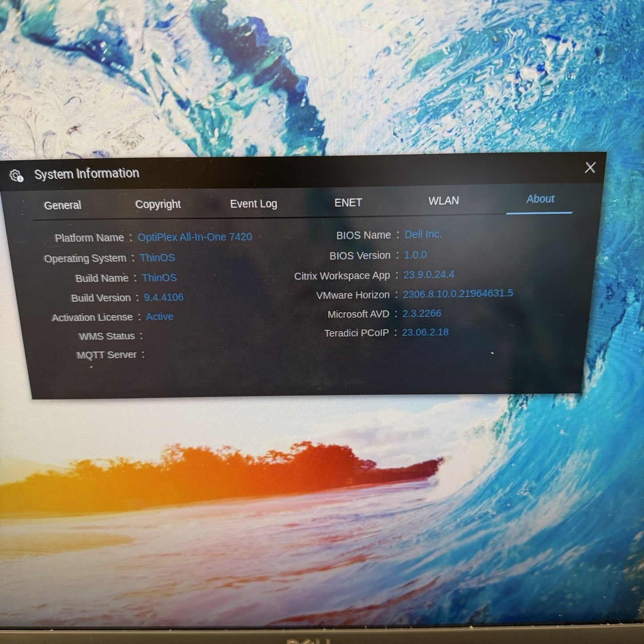Switch to the General tab
The image size is (644, 644).
(62, 205)
